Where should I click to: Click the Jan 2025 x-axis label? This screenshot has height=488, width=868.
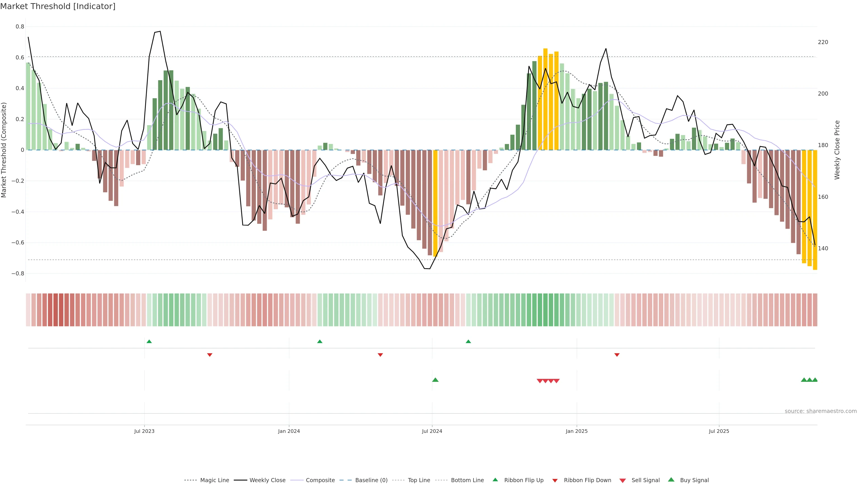[x=577, y=431]
